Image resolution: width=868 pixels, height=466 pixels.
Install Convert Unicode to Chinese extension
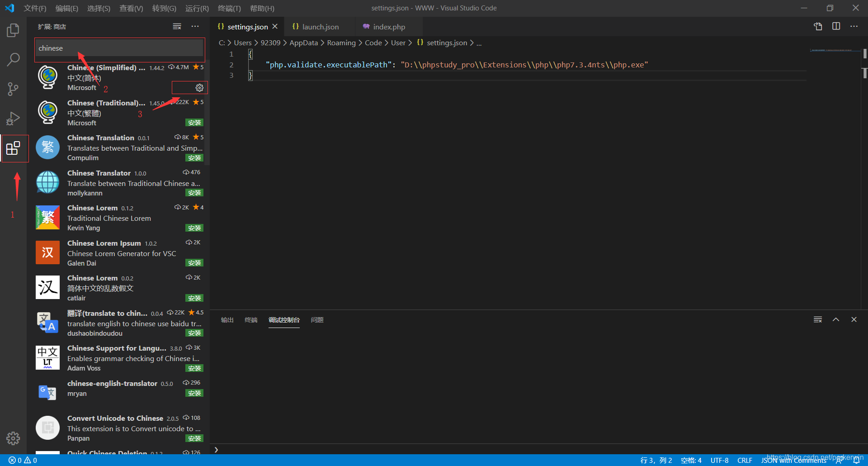[x=194, y=438]
